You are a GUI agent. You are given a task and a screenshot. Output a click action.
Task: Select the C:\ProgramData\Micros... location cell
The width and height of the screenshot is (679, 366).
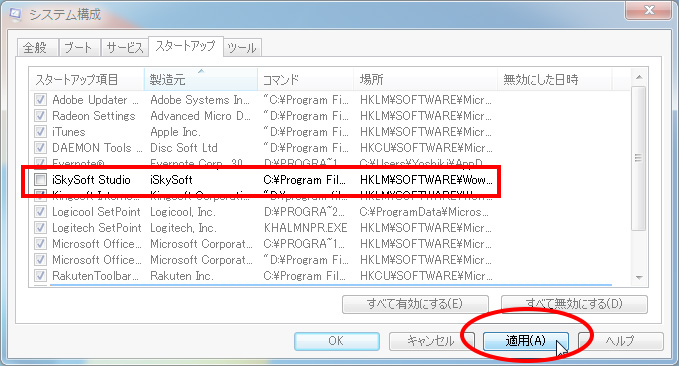click(x=424, y=212)
